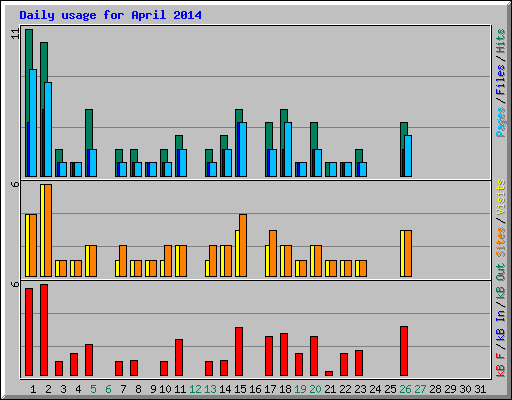The image size is (512, 400).
Task: Click the 'kB Out' legend label
Action: pos(500,282)
